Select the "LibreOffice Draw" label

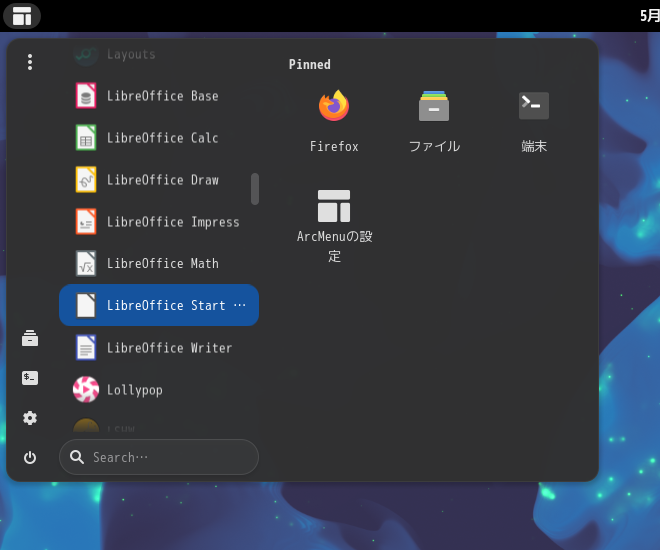[x=162, y=180]
